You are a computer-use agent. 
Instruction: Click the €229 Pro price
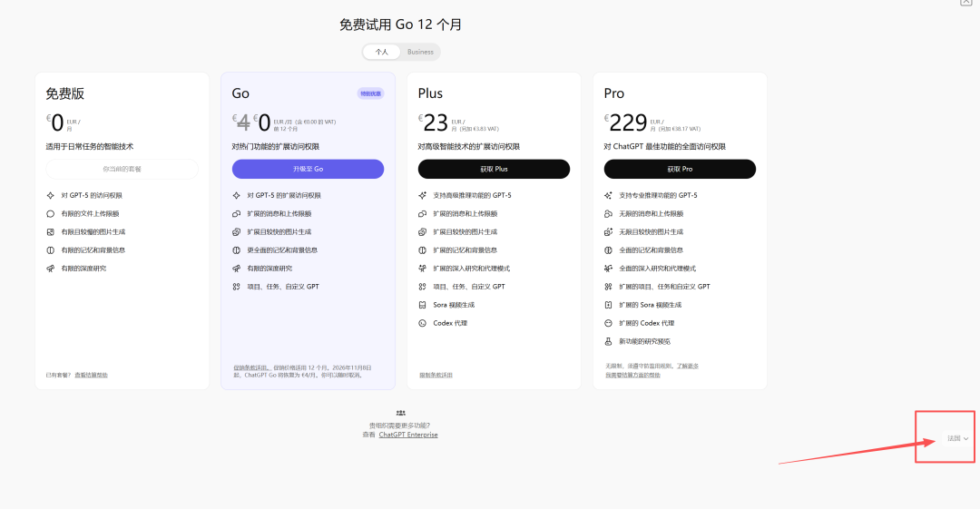[625, 122]
